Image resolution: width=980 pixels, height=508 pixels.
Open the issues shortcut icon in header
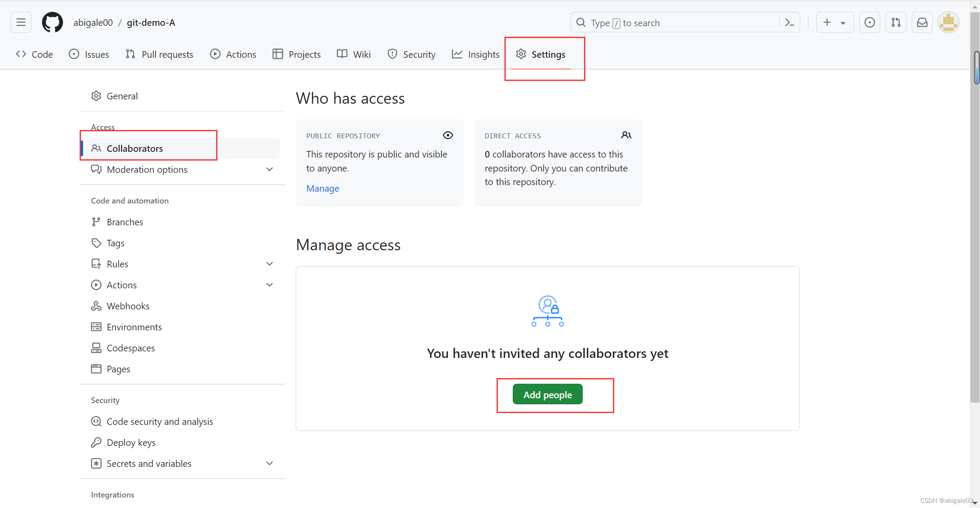click(870, 22)
